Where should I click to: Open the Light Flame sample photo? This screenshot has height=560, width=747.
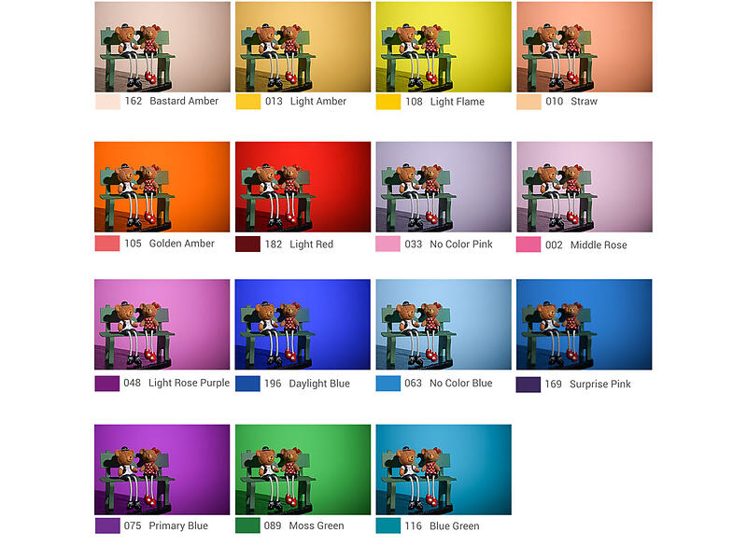tap(444, 47)
